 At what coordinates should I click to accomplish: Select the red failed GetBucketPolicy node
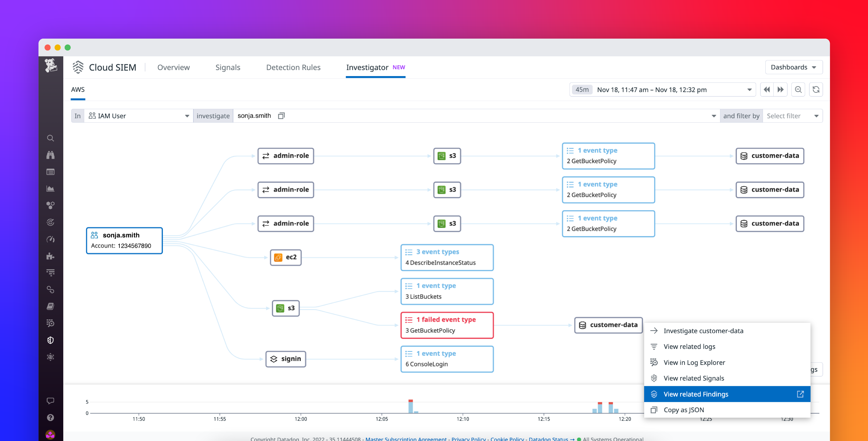(447, 325)
